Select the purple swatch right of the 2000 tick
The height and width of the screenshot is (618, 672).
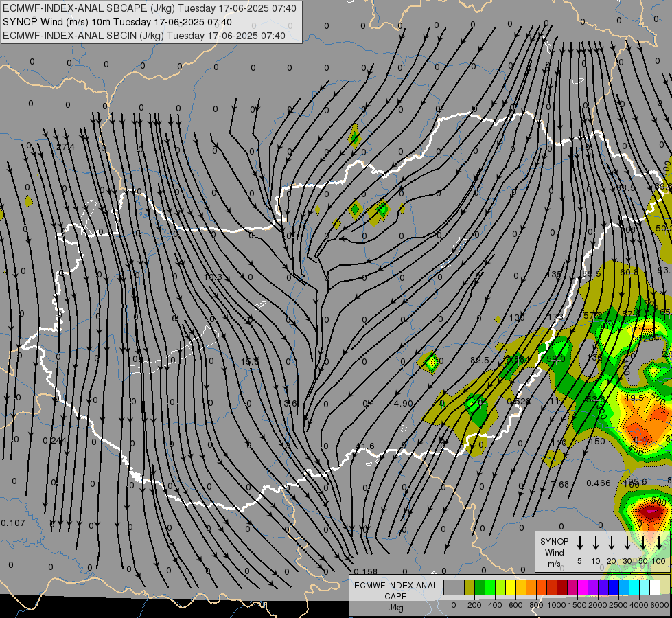point(604,587)
